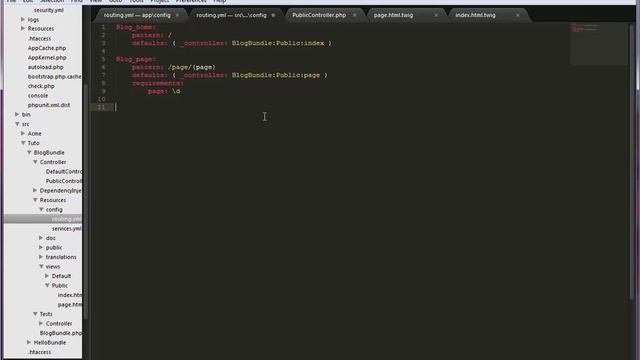This screenshot has height=360, width=640.
Task: Click the BlogBundle:Public:index controller text
Action: pyautogui.click(x=278, y=43)
